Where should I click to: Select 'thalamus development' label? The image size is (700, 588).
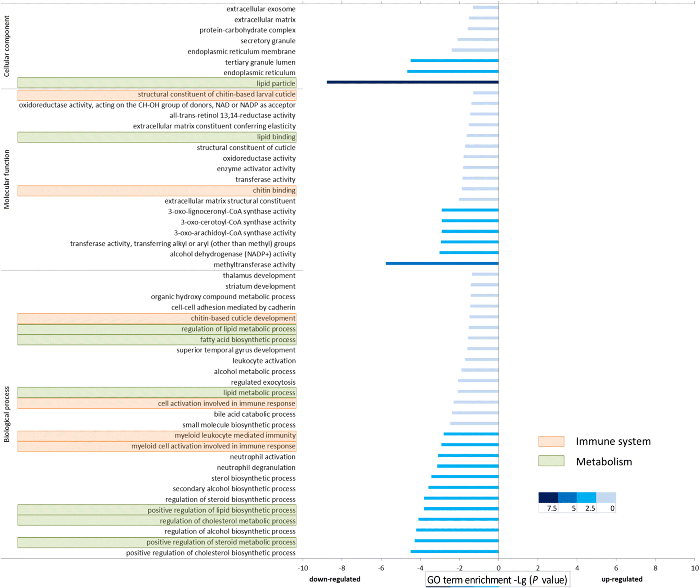pyautogui.click(x=259, y=276)
